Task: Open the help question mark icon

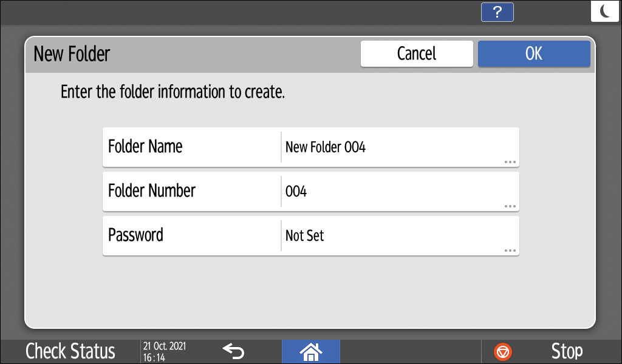Action: point(497,12)
